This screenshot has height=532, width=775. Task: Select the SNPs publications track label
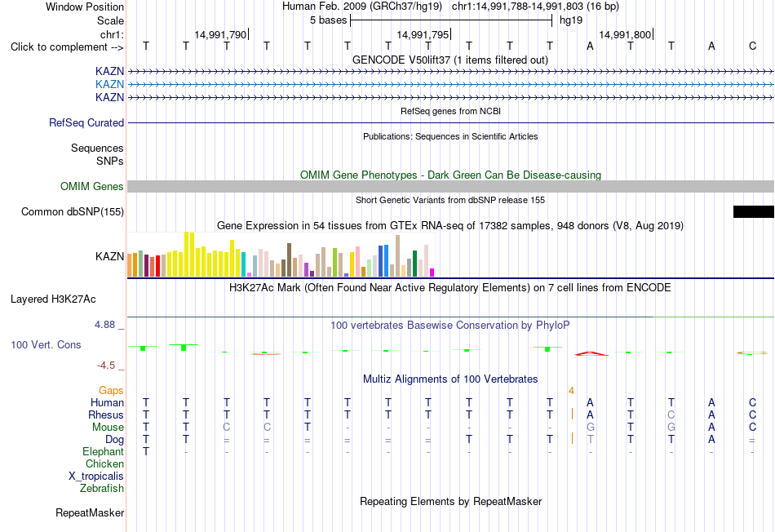[x=110, y=162]
